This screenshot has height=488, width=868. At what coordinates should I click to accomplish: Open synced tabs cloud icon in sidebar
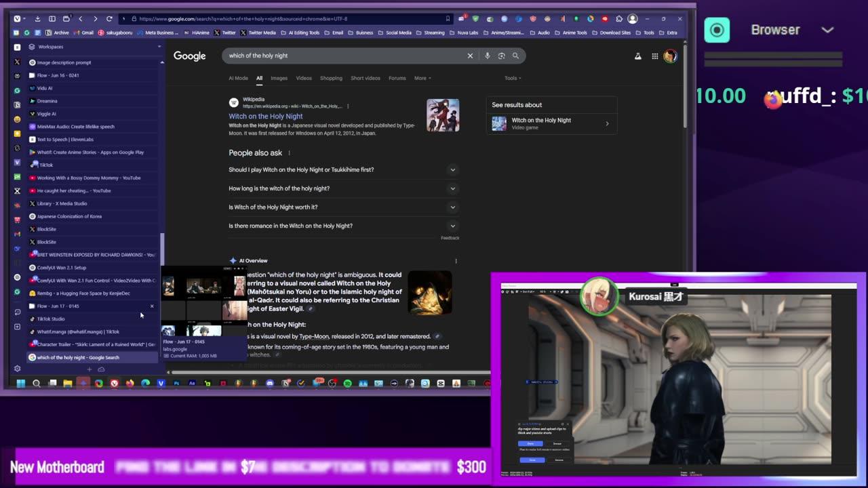click(101, 369)
